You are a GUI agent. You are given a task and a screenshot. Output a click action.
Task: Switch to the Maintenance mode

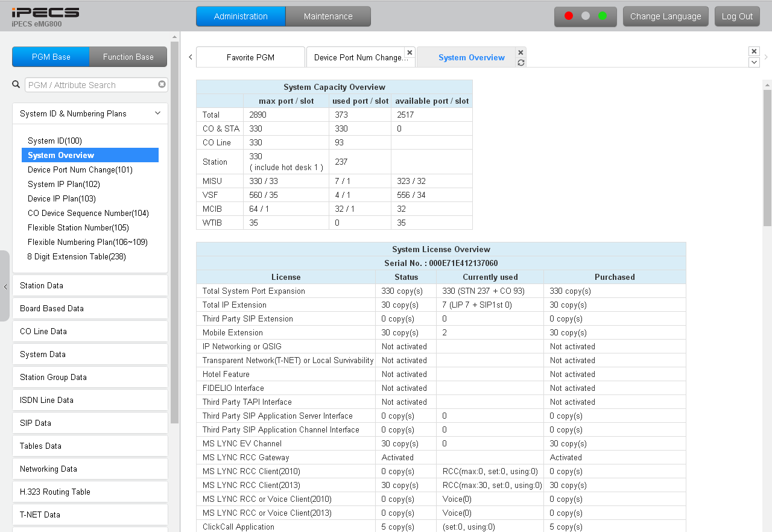328,16
